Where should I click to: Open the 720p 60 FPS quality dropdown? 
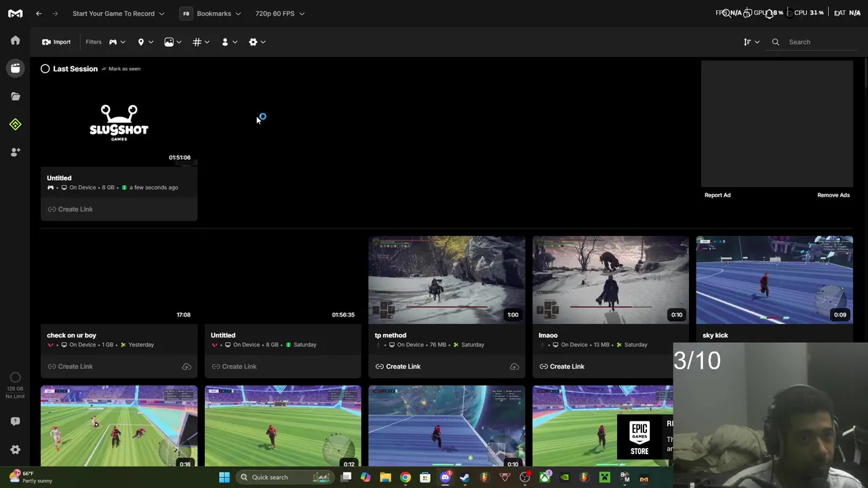coord(279,14)
